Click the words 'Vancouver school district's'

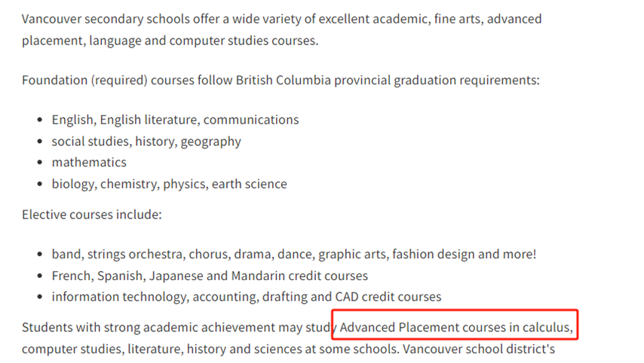coord(479,349)
